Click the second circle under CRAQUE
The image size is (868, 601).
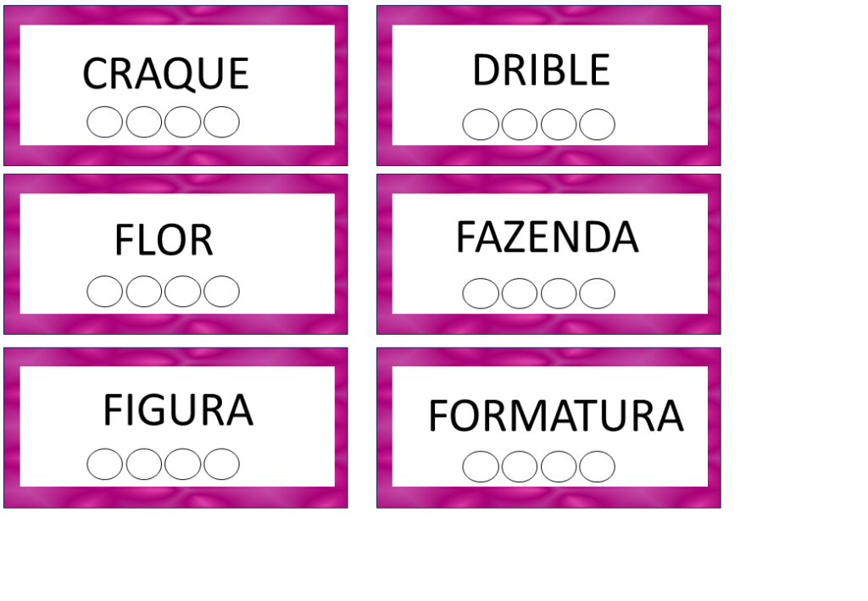(144, 122)
